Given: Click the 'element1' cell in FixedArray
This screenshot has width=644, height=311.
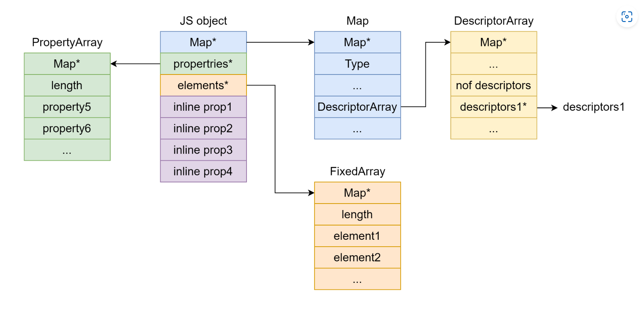Looking at the screenshot, I should click(x=357, y=236).
